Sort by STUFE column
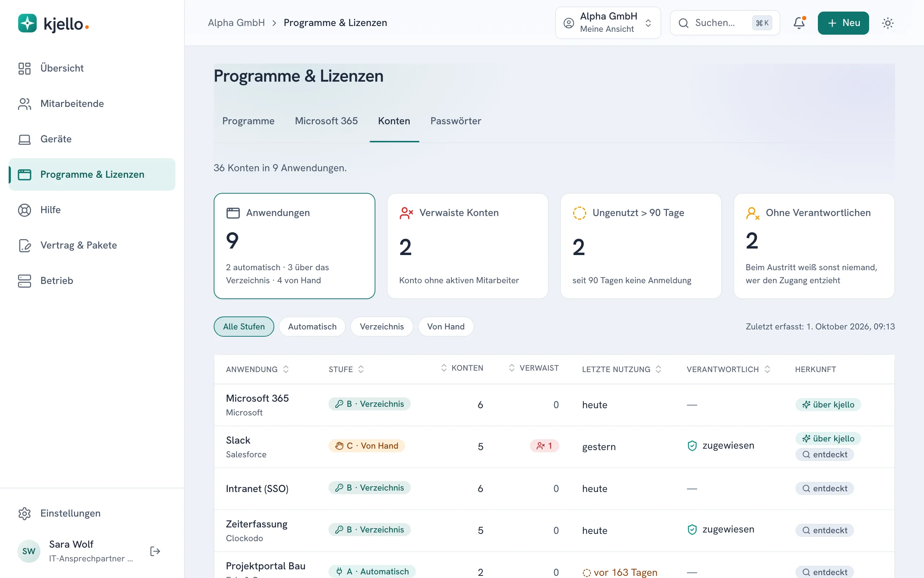Viewport: 924px width, 578px height. (346, 369)
